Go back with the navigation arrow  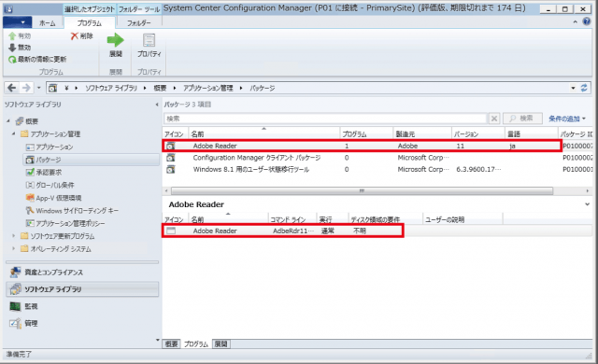coord(12,88)
